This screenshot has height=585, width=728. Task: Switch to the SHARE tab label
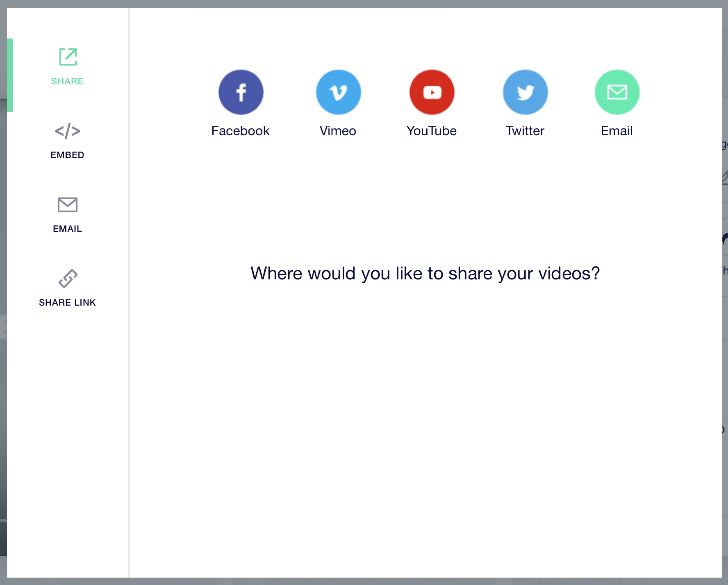pos(67,81)
